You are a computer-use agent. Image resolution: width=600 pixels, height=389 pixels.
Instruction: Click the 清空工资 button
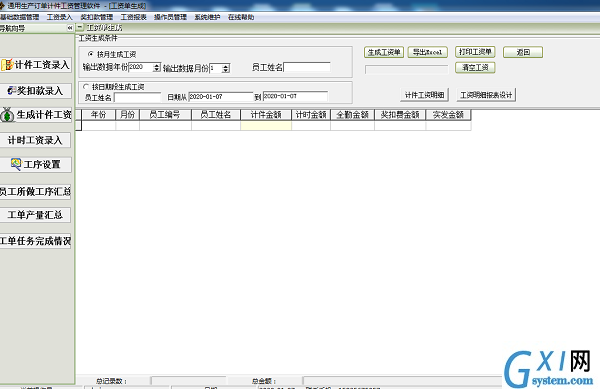click(x=475, y=68)
